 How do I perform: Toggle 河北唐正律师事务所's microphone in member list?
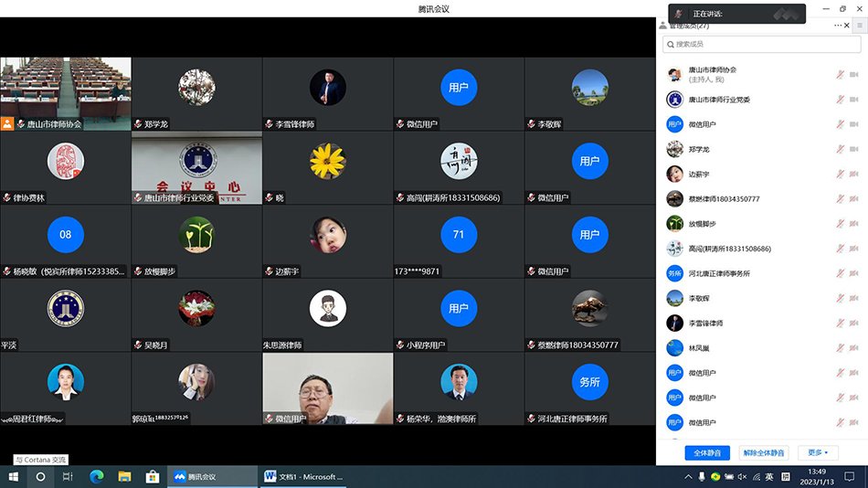click(x=840, y=273)
